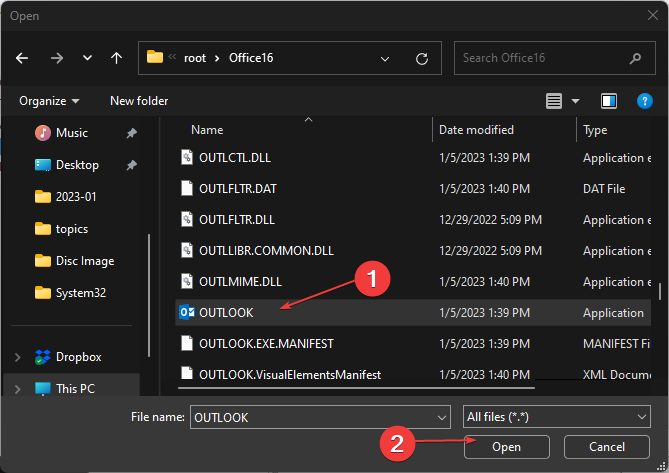This screenshot has width=669, height=473.
Task: Open the Recent locations dropdown arrow
Action: [87, 58]
